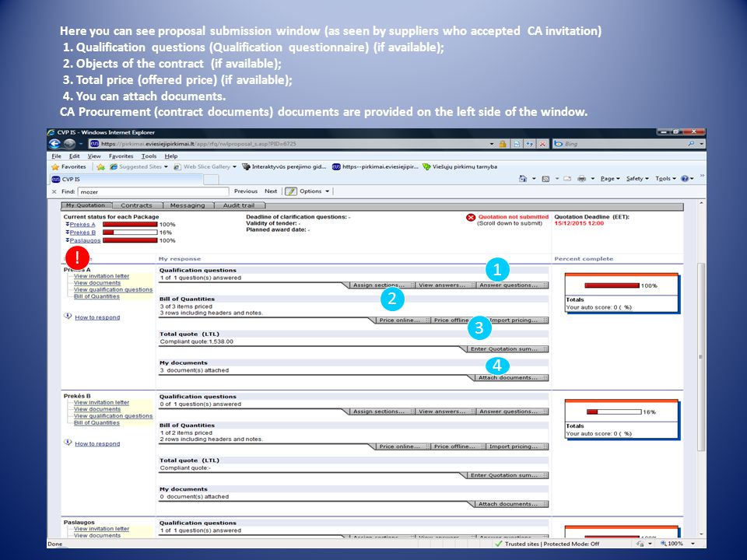Open the Favorites star button
This screenshot has width=747, height=560.
point(68,166)
